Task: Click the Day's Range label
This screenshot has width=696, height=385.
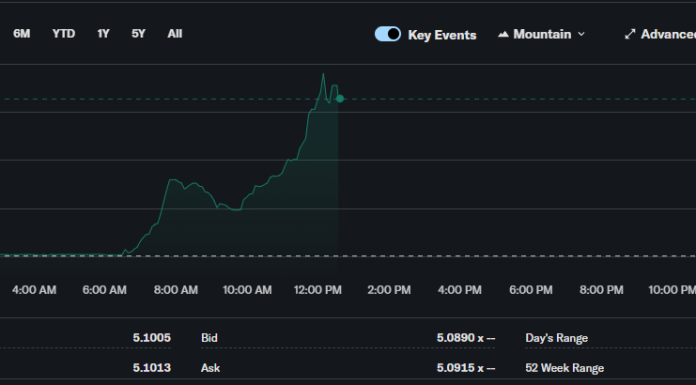Action: coord(557,338)
